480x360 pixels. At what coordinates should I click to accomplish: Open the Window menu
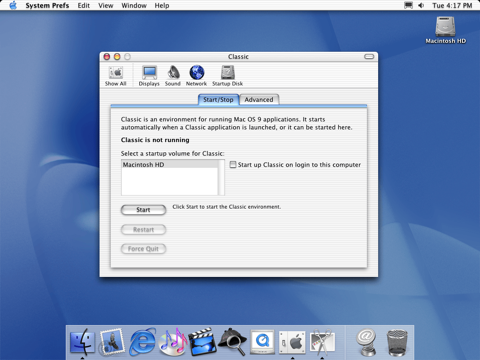[134, 5]
